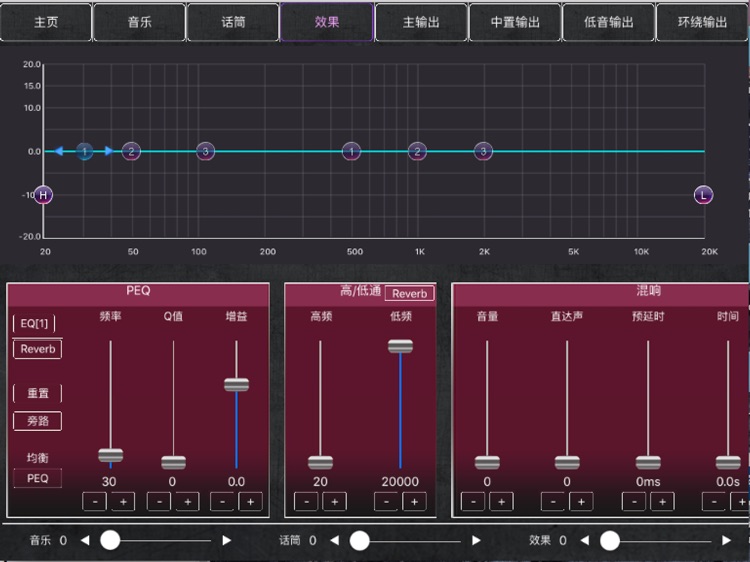Decrease 高频 with the minus button
750x562 pixels.
pyautogui.click(x=306, y=502)
